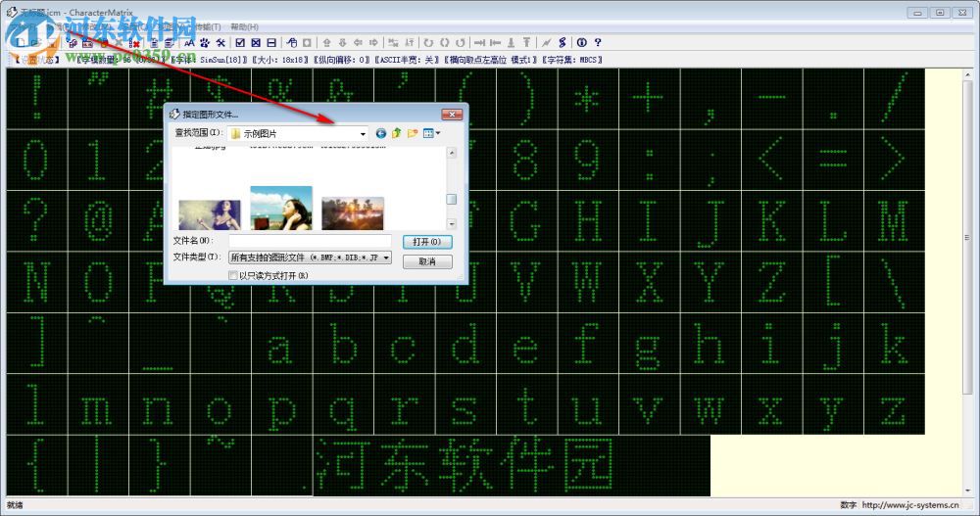Select the '8' character cell in matrix

pos(525,160)
